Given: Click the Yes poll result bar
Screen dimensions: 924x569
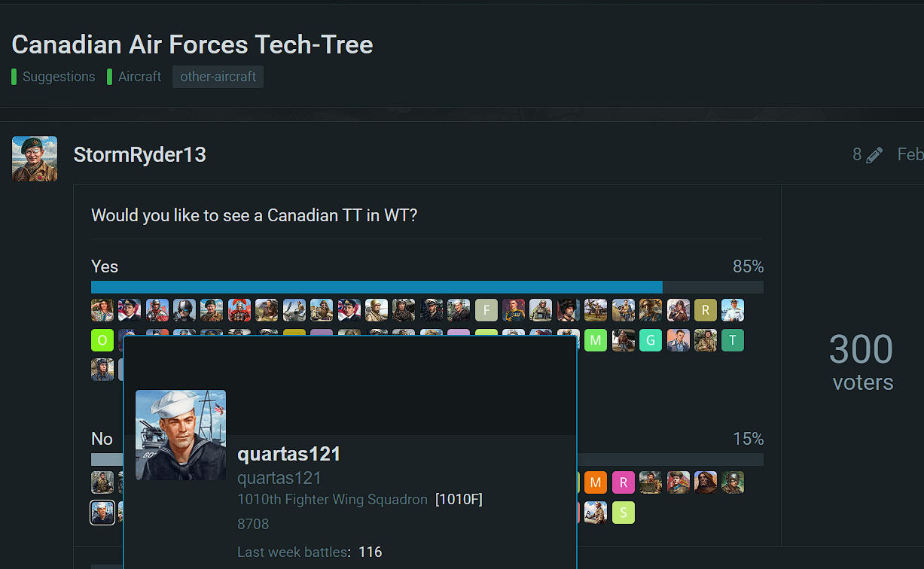Looking at the screenshot, I should [x=427, y=287].
